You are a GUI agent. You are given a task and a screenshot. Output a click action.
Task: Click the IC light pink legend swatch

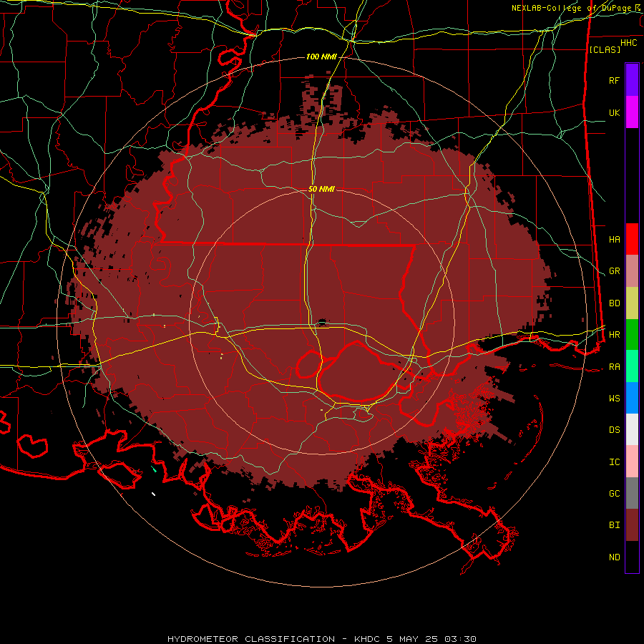pyautogui.click(x=632, y=462)
